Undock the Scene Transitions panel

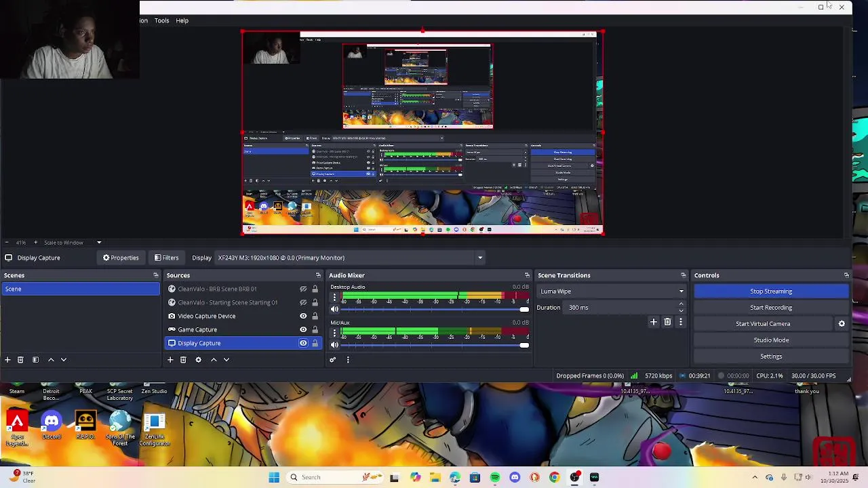point(683,275)
